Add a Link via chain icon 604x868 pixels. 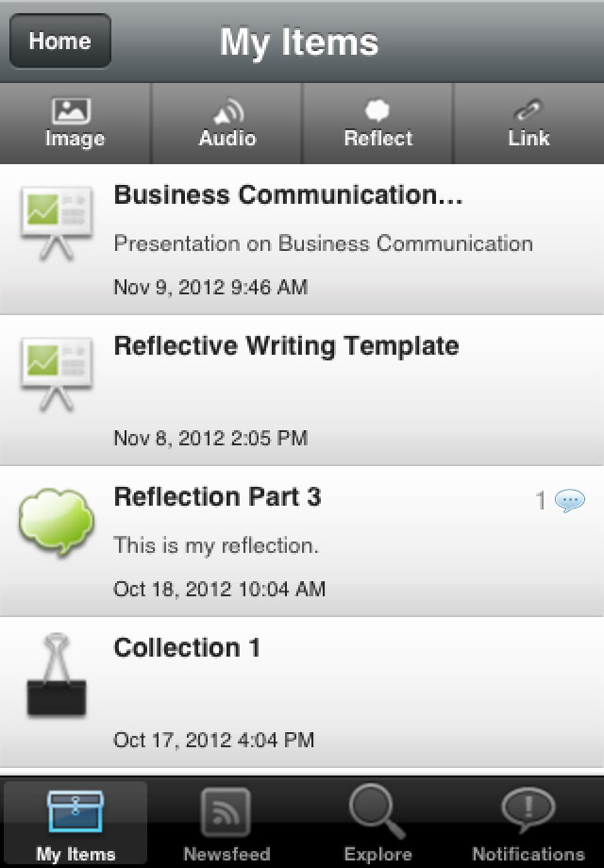tap(528, 110)
